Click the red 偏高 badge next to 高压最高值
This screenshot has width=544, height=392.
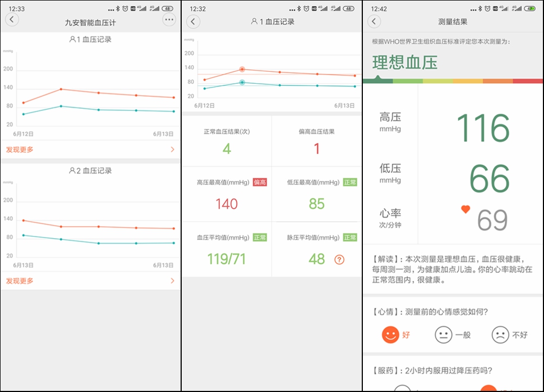[259, 183]
